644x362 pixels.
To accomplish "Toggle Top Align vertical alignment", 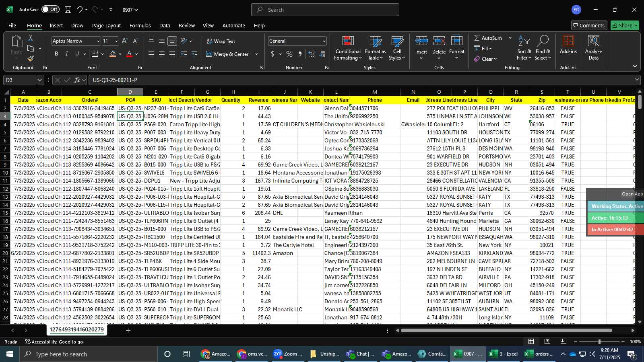I will [x=151, y=41].
